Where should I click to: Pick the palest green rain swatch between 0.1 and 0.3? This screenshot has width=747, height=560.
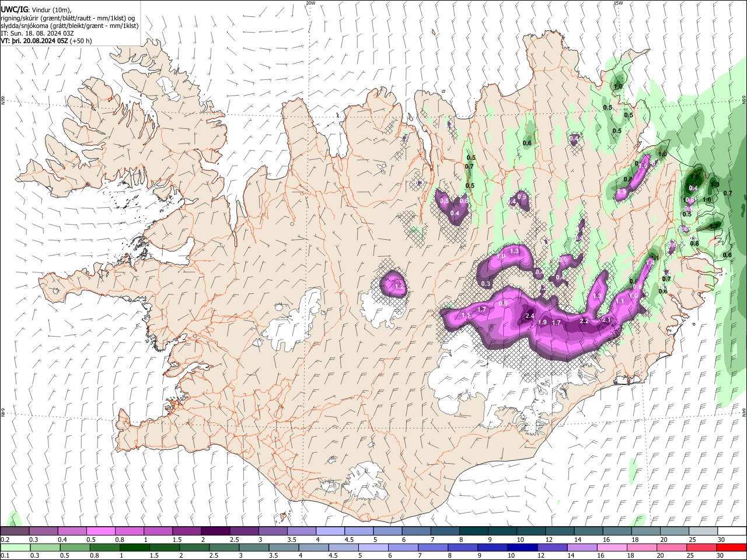[15, 547]
